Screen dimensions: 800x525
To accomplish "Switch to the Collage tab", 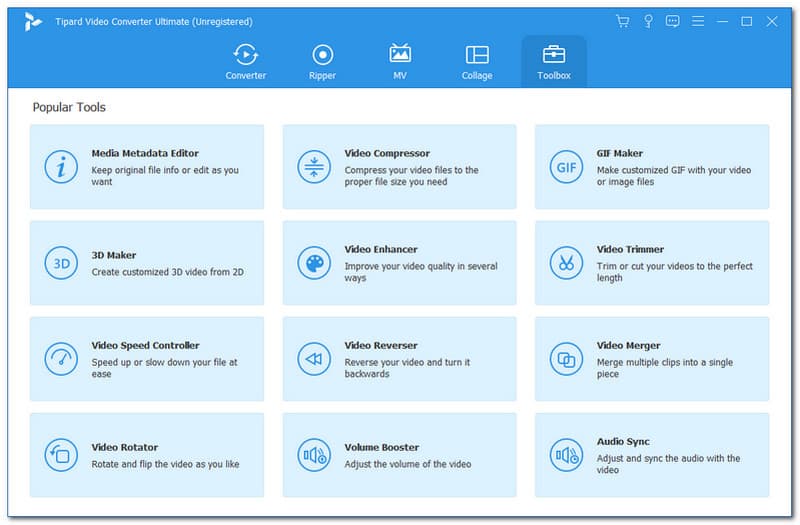I will coord(477,61).
